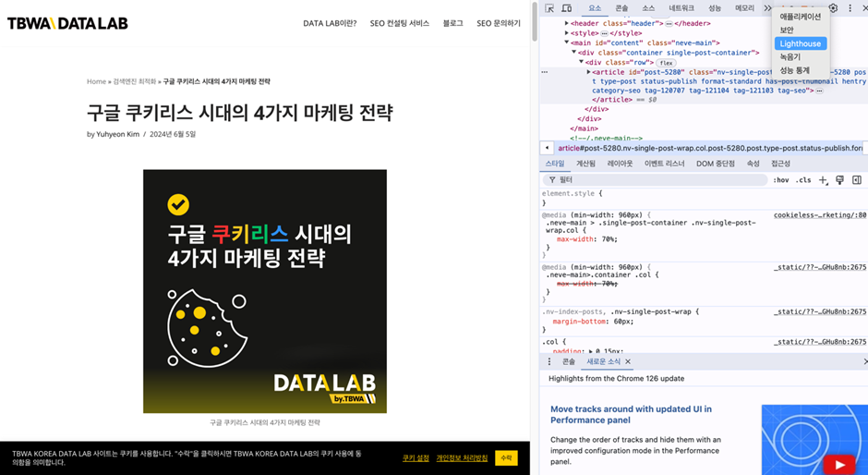Toggle the flex badge on div row
This screenshot has width=868, height=475.
tap(666, 62)
